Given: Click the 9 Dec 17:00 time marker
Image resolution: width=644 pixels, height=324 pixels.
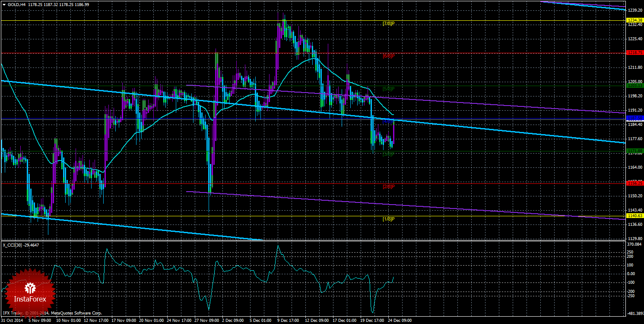Looking at the screenshot, I should [288, 321].
